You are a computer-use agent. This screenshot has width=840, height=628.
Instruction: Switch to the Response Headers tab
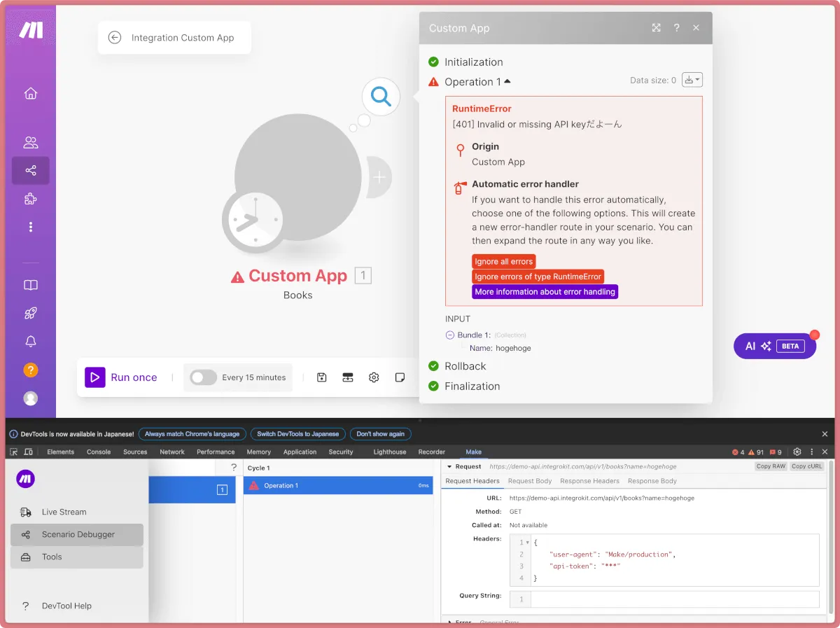[589, 481]
